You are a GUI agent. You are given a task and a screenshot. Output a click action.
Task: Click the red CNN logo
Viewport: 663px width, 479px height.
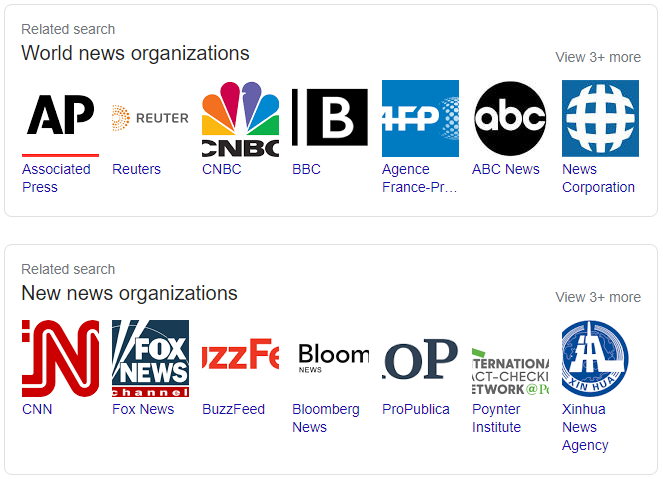coord(60,359)
